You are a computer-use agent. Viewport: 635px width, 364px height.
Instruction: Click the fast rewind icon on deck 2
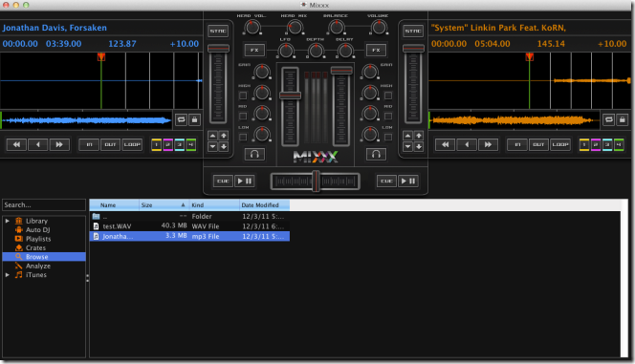pos(445,144)
